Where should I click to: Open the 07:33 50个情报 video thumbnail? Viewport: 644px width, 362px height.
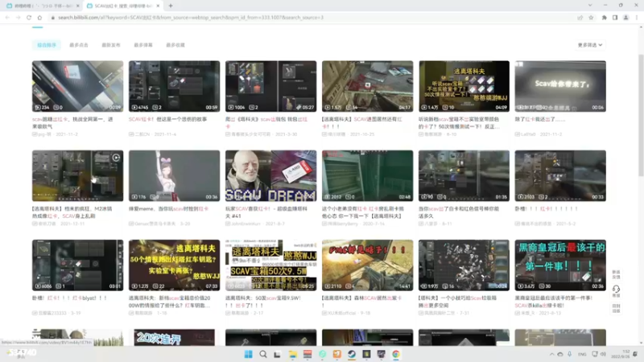174,265
